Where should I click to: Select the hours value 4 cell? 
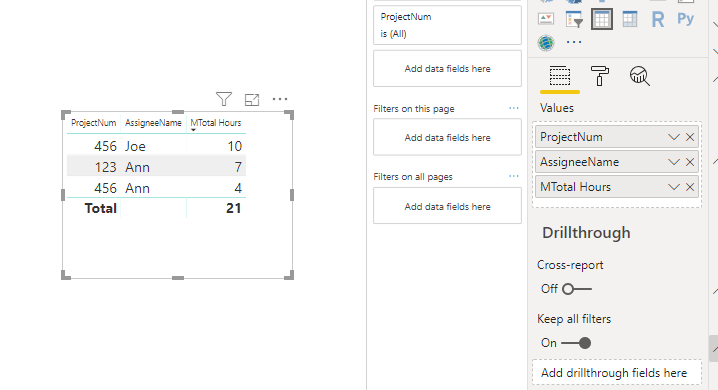238,188
